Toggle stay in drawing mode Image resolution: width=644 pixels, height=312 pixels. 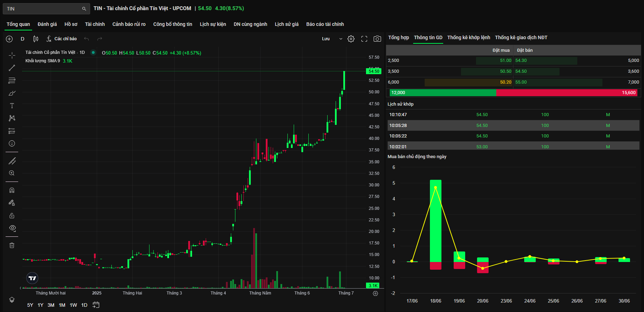[x=12, y=203]
